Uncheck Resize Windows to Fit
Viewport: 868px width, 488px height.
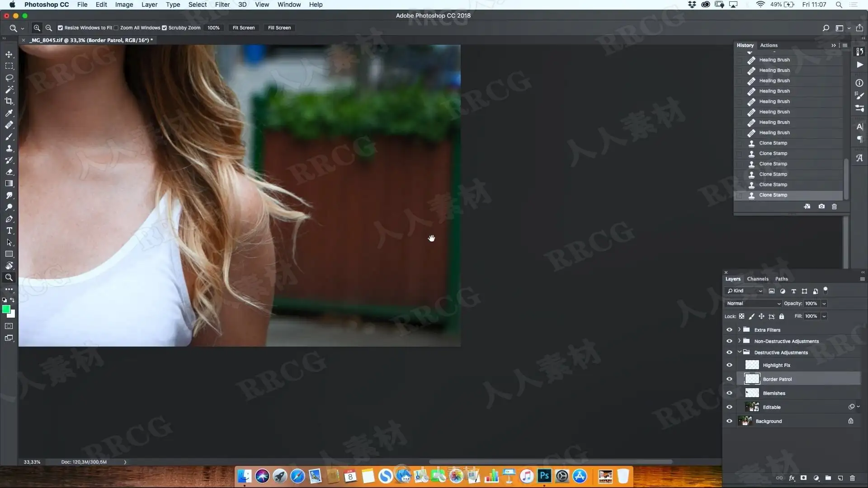pos(60,28)
